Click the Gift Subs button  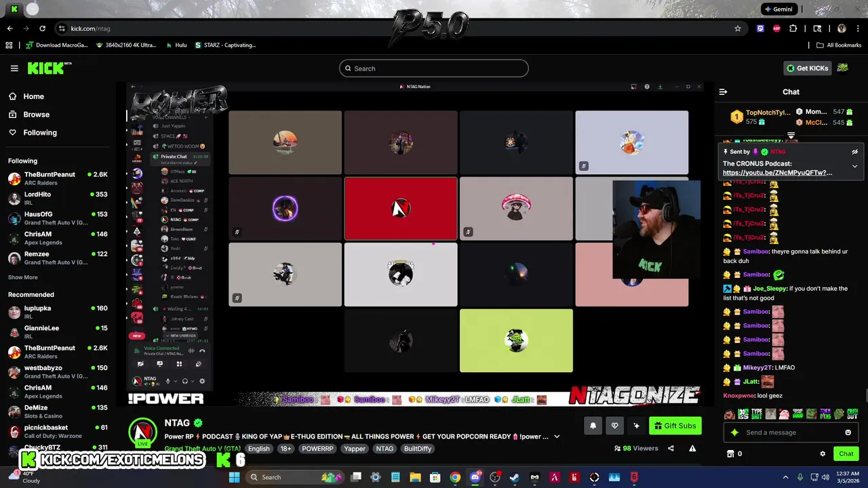[x=675, y=426]
